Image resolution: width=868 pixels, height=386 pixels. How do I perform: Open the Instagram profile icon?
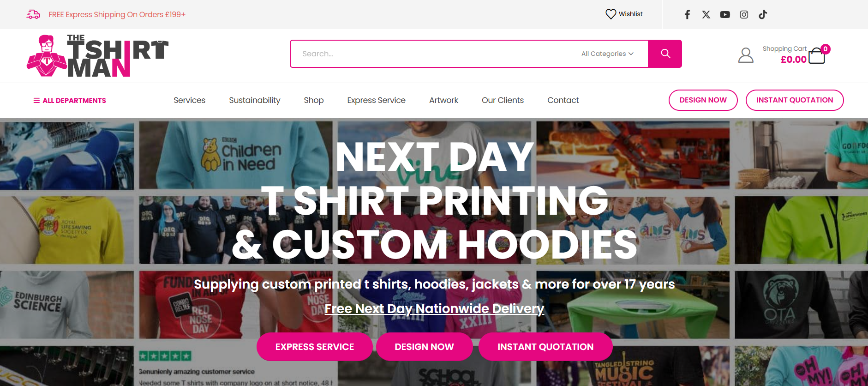(x=744, y=14)
